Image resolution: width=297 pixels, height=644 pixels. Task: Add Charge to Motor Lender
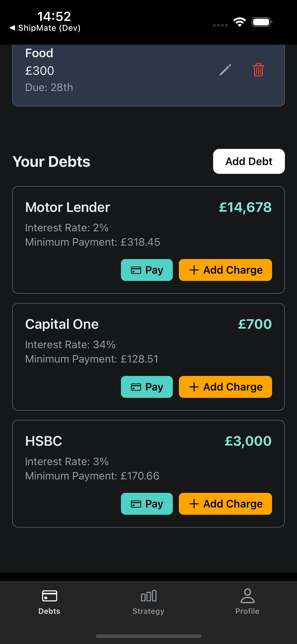tap(225, 270)
